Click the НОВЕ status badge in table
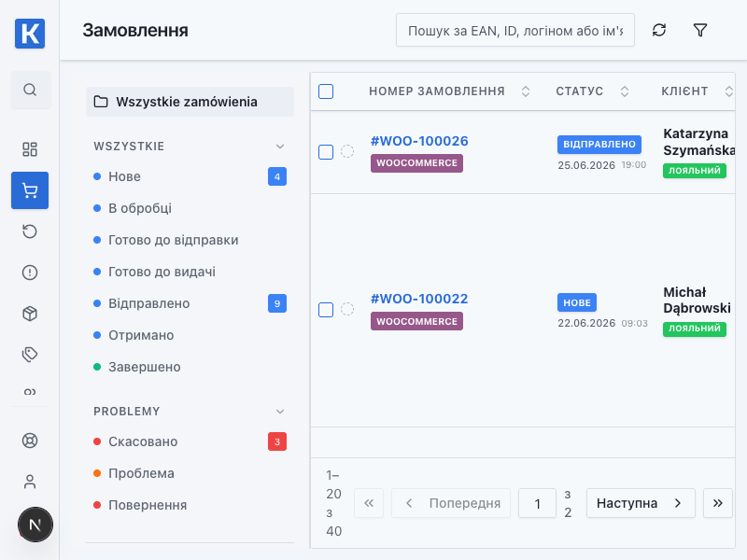Viewport: 747px width, 560px height. [x=577, y=302]
